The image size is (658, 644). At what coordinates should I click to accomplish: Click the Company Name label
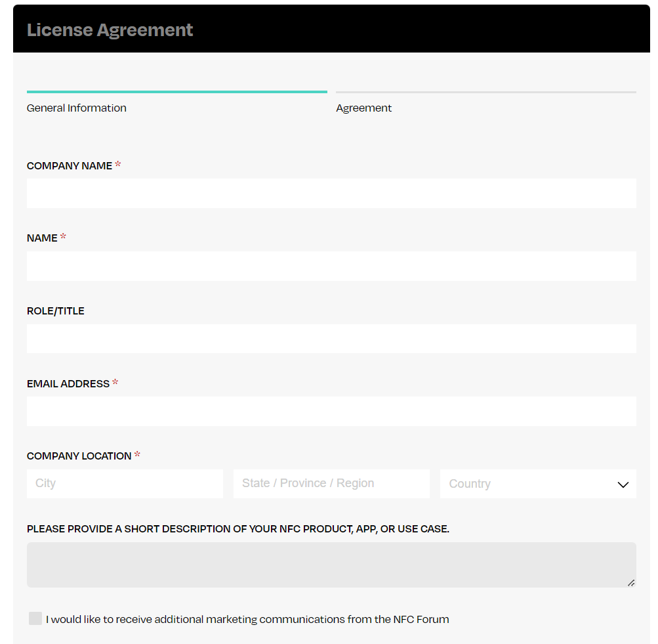click(x=70, y=166)
